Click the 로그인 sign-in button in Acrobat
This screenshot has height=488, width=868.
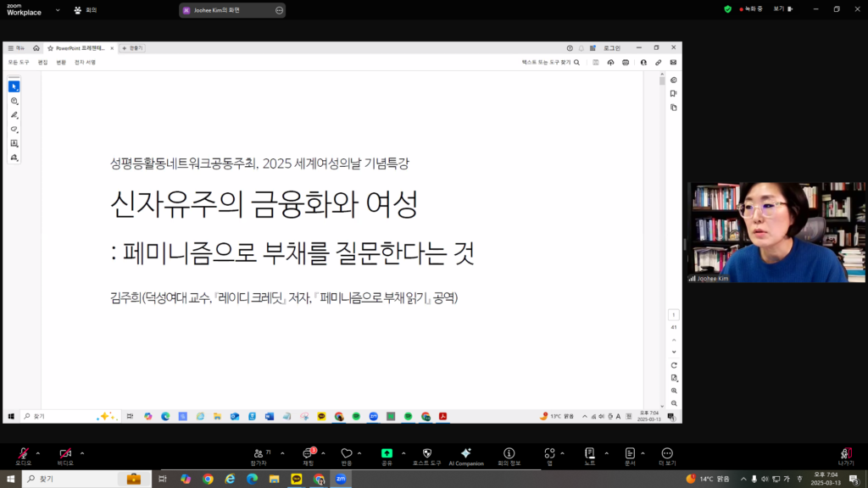[x=612, y=48]
